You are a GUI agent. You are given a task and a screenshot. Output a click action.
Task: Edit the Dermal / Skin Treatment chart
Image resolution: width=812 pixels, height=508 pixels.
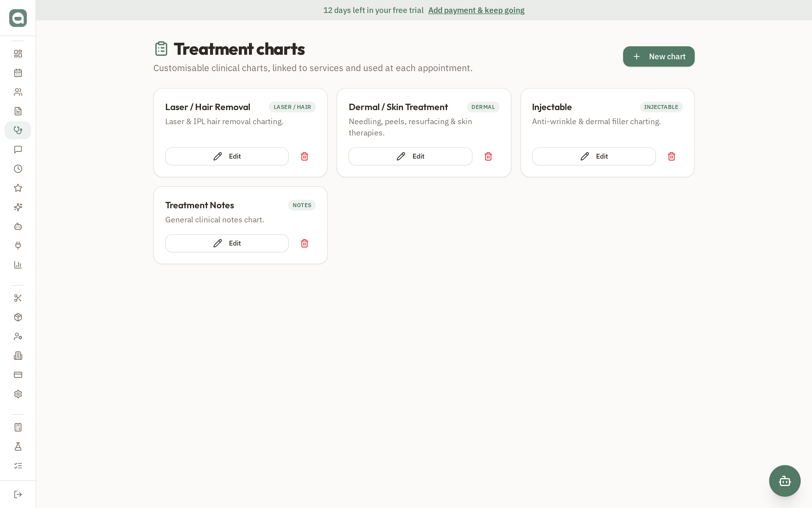point(410,156)
